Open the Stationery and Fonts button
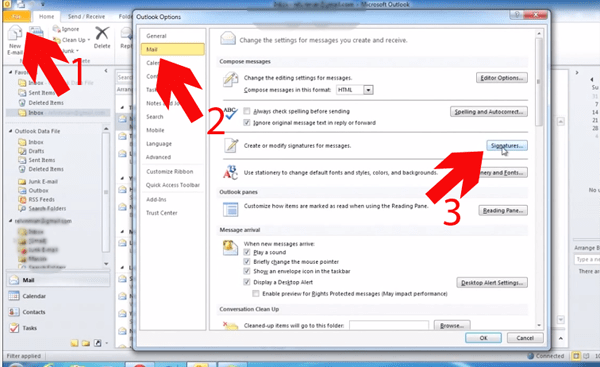 pyautogui.click(x=503, y=173)
